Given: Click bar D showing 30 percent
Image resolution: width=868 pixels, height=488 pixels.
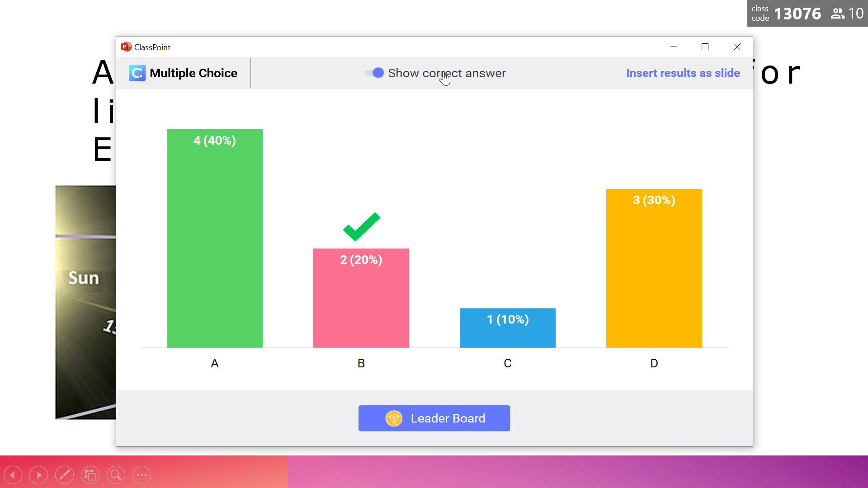Looking at the screenshot, I should (x=654, y=268).
